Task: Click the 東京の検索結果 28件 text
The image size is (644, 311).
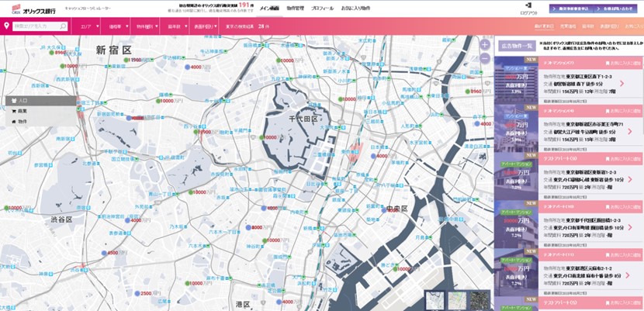Action: pos(248,26)
